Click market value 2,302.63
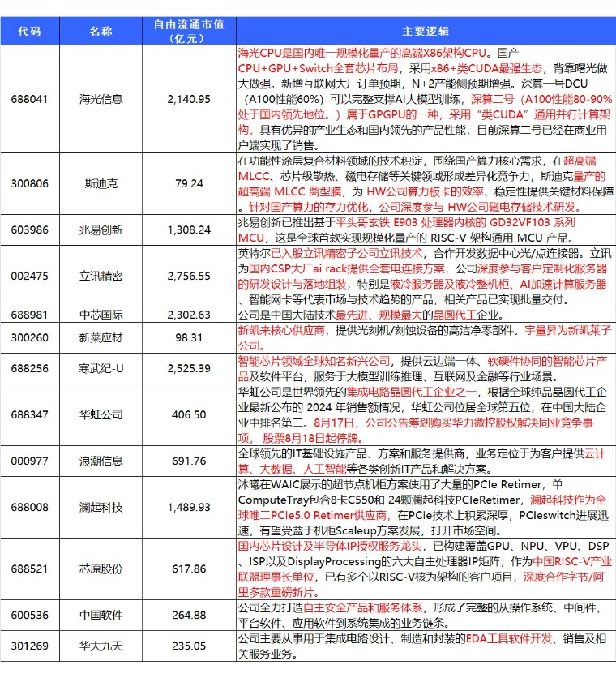 tap(189, 315)
